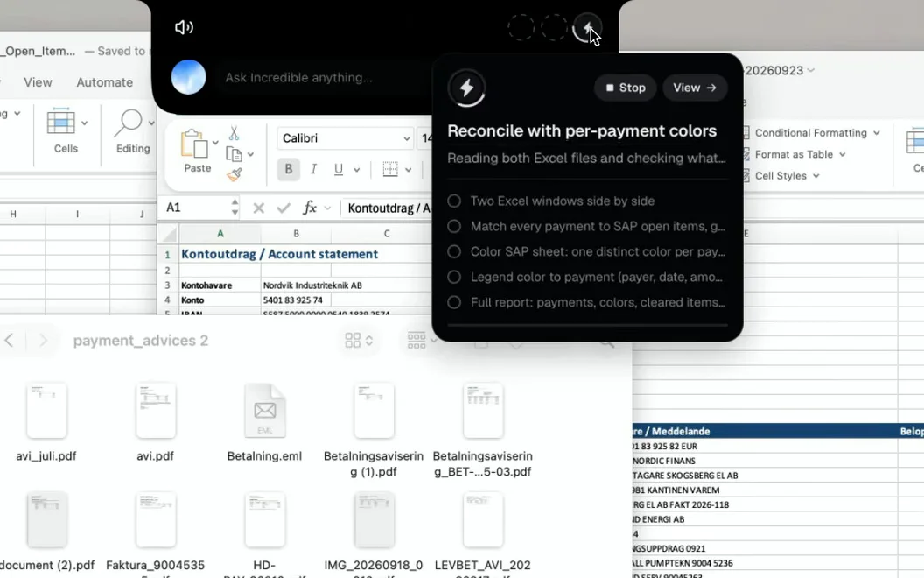Select the HD- pdf file in Finder

click(x=264, y=519)
